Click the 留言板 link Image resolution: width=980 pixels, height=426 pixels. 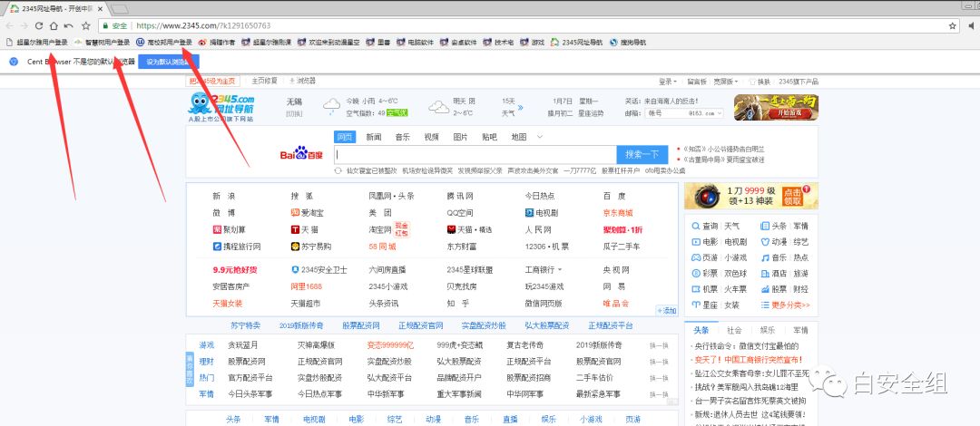pyautogui.click(x=696, y=82)
